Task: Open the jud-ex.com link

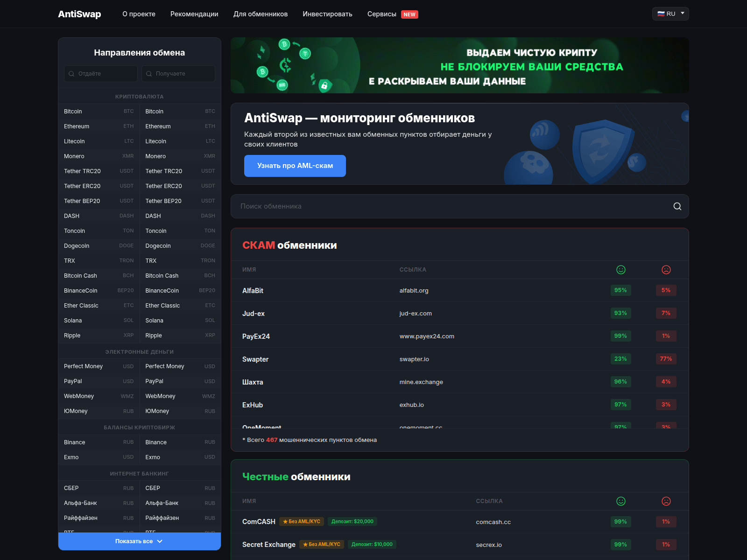Action: pyautogui.click(x=416, y=314)
